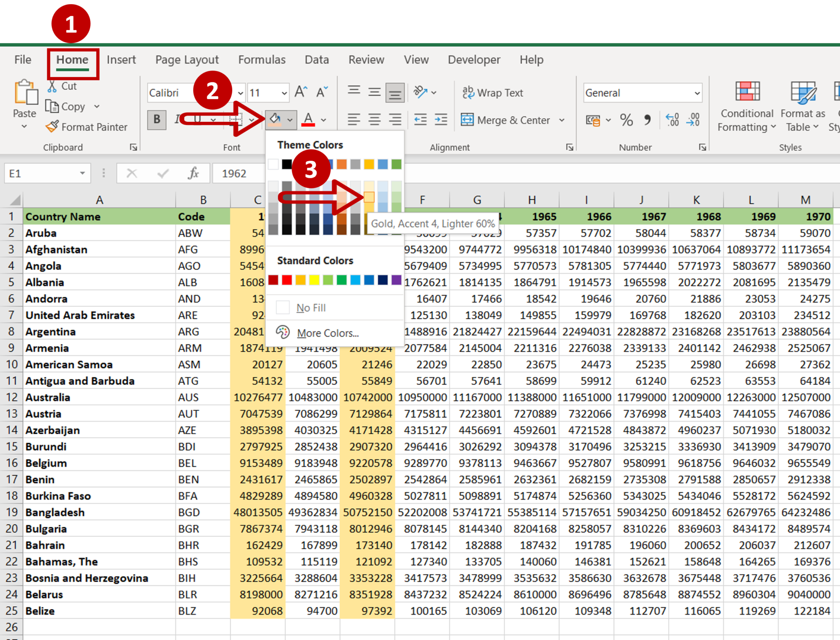Click the Increase Indent control
Image resolution: width=840 pixels, height=640 pixels.
(441, 119)
